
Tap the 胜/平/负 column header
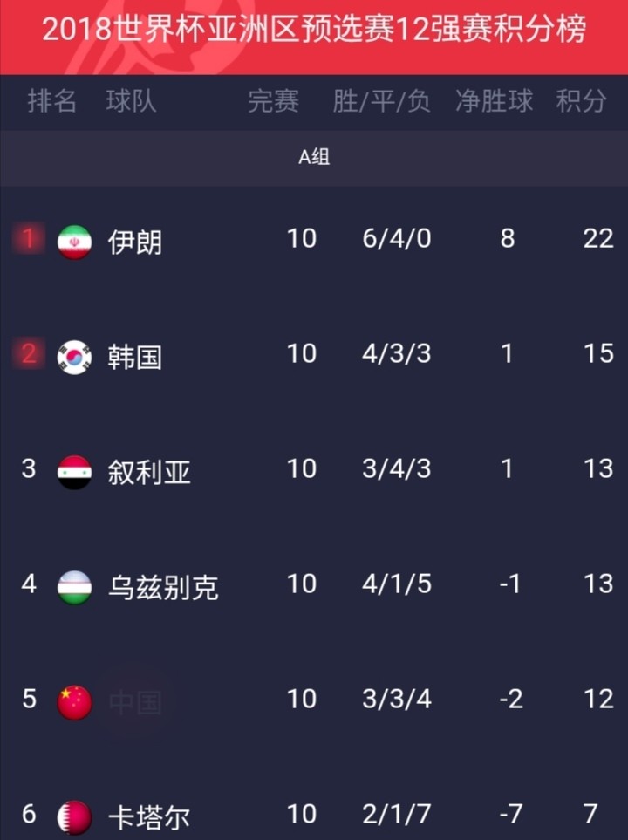pyautogui.click(x=381, y=101)
